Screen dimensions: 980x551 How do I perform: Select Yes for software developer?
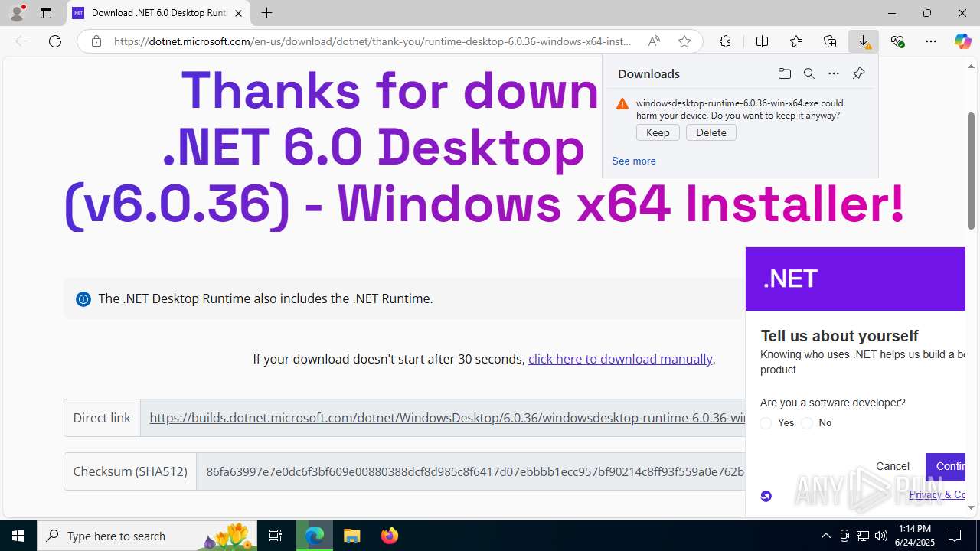(x=766, y=423)
